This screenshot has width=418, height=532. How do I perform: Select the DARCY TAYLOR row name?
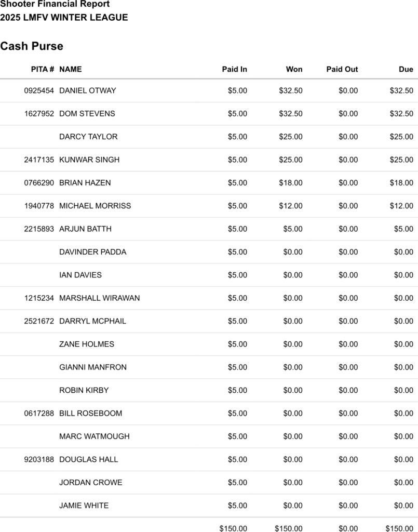[x=88, y=137]
